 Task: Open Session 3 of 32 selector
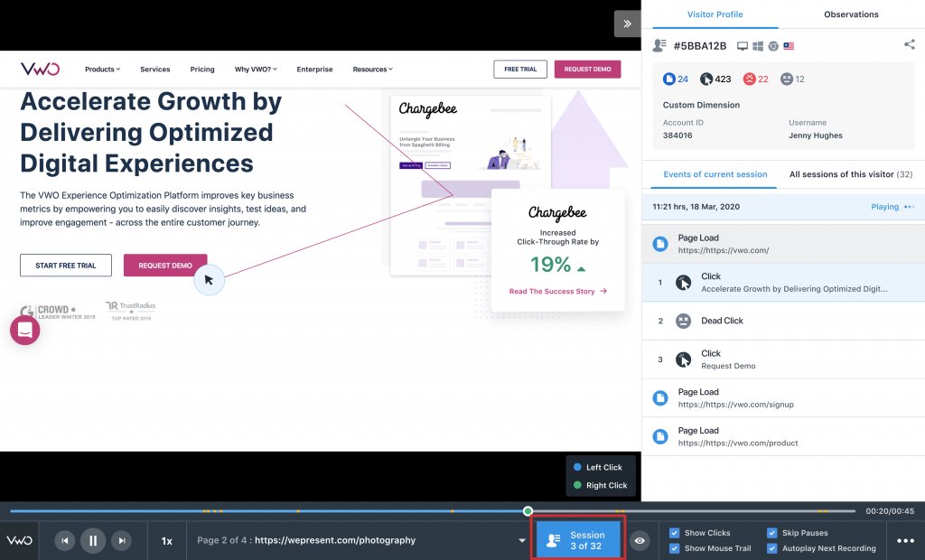coord(578,540)
